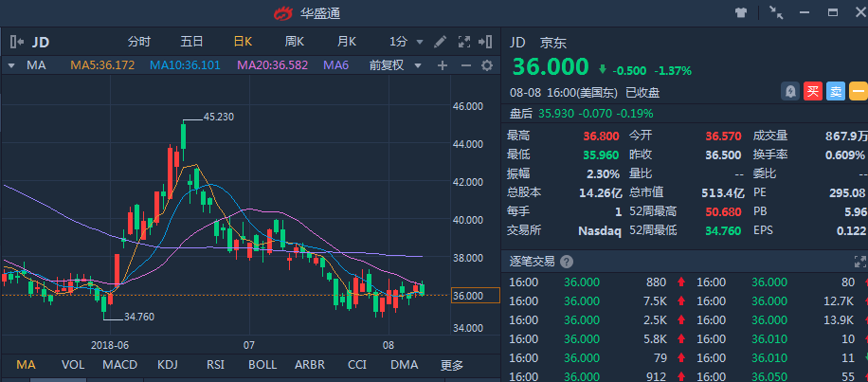
Task: Click MA20:36.582 value label
Action: pos(272,65)
